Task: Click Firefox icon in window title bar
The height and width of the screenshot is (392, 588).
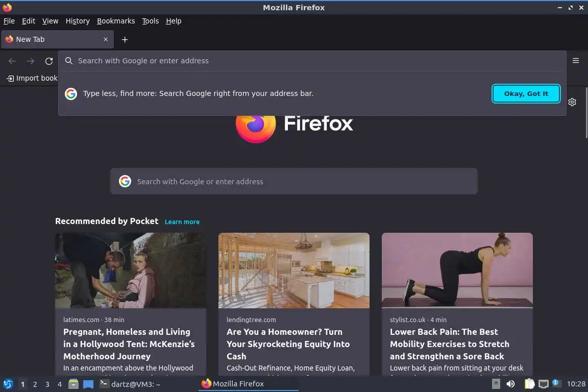Action: [x=7, y=8]
